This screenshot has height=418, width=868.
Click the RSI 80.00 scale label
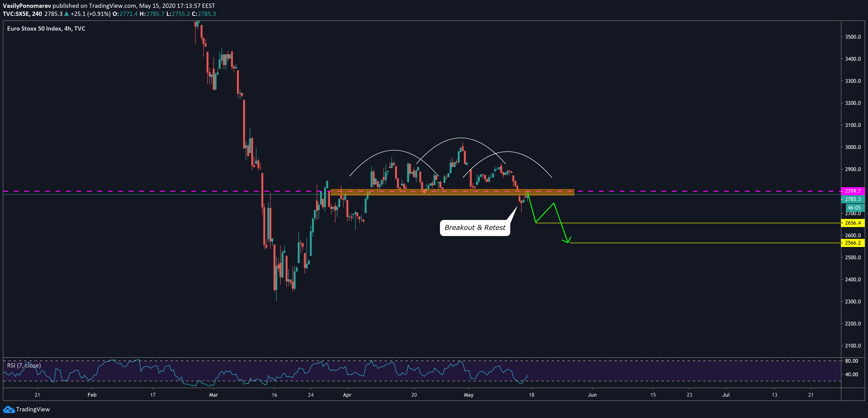(x=851, y=361)
